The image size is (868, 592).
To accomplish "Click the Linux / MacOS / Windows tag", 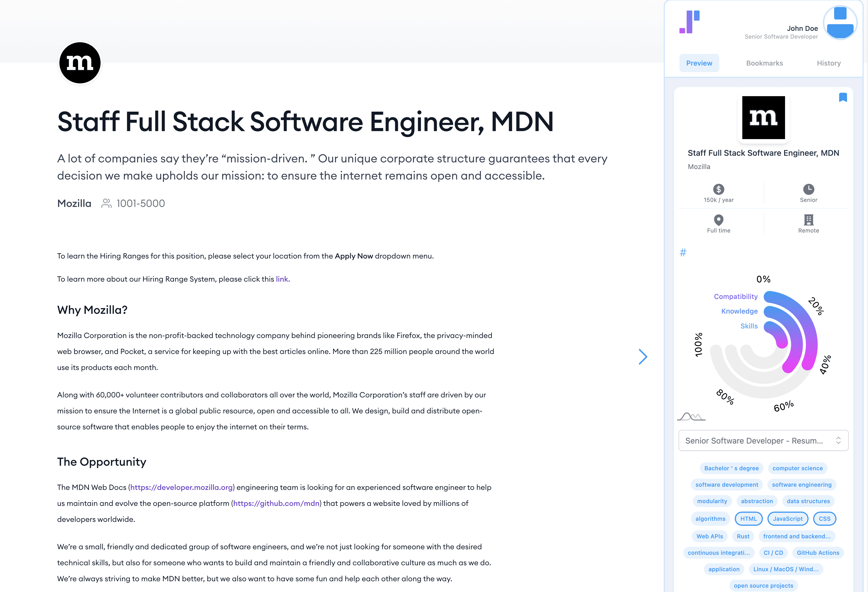I will coord(786,569).
